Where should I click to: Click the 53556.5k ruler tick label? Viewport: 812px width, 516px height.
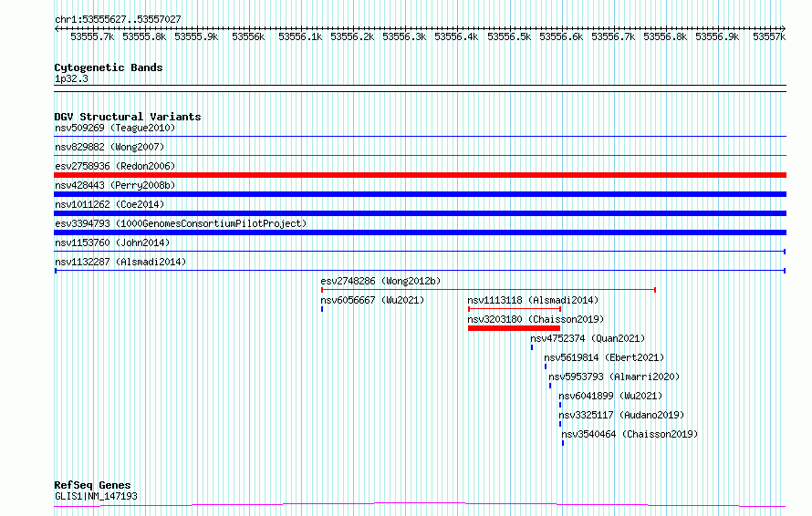[509, 36]
